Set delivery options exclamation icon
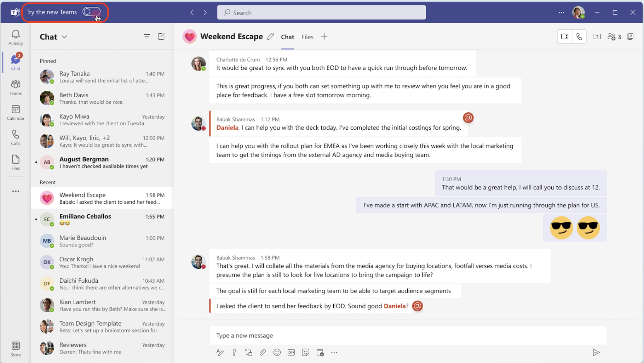Image resolution: width=644 pixels, height=363 pixels. [x=234, y=352]
